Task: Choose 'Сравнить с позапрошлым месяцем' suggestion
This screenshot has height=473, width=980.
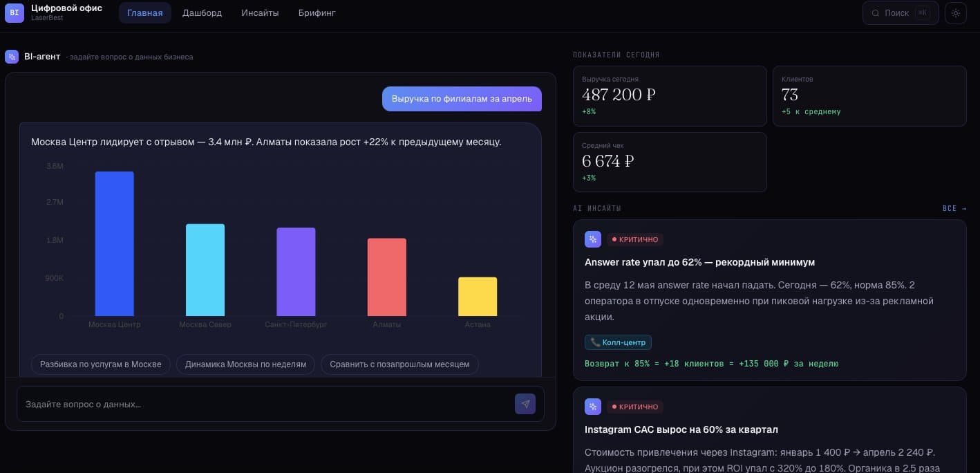Action: click(x=399, y=364)
